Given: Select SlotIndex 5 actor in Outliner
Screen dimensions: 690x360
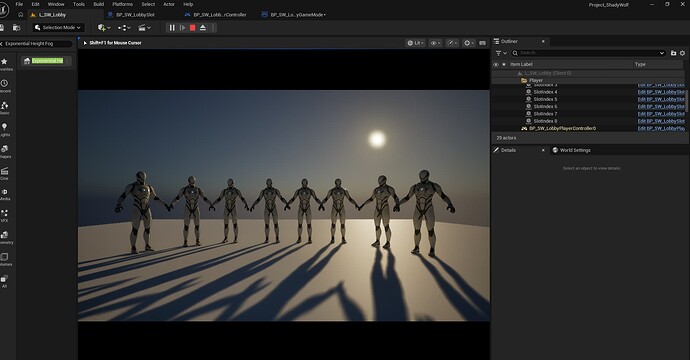Looking at the screenshot, I should (x=545, y=99).
